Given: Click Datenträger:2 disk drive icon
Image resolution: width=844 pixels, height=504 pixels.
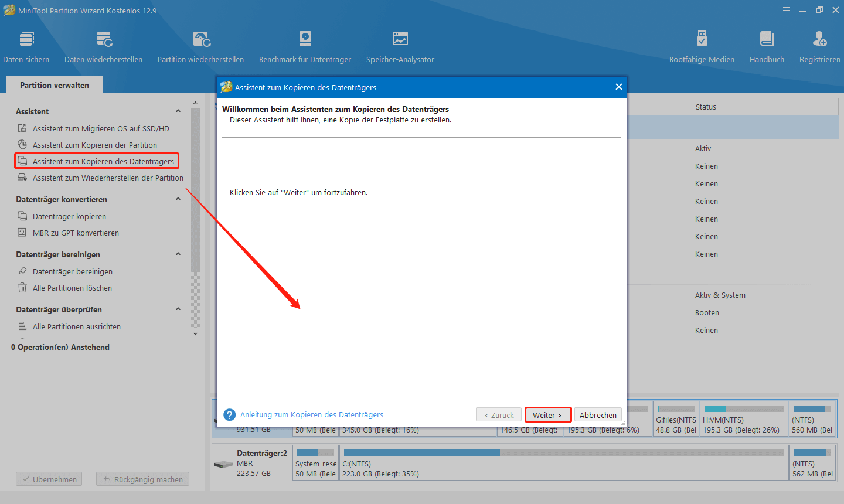Looking at the screenshot, I should pyautogui.click(x=223, y=465).
